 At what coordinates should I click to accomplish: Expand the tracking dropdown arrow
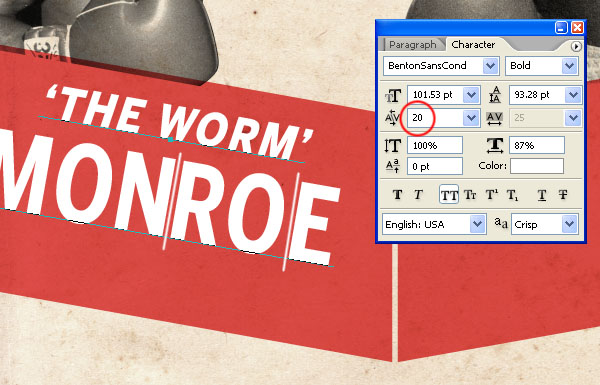tap(573, 117)
